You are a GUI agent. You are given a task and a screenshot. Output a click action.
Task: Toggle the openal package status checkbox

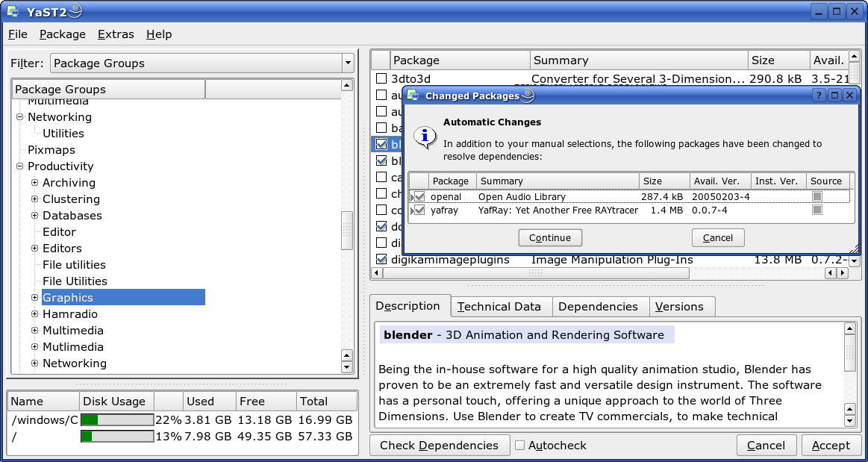[x=419, y=196]
